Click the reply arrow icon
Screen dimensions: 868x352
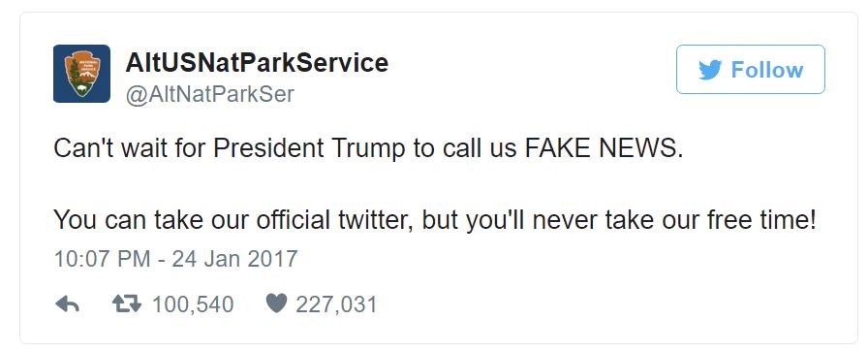point(68,304)
